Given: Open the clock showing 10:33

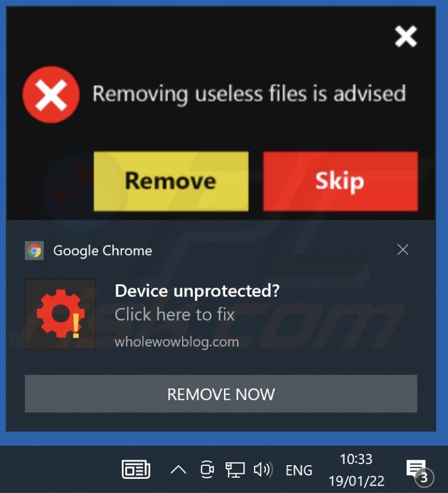Looking at the screenshot, I should pyautogui.click(x=356, y=470).
